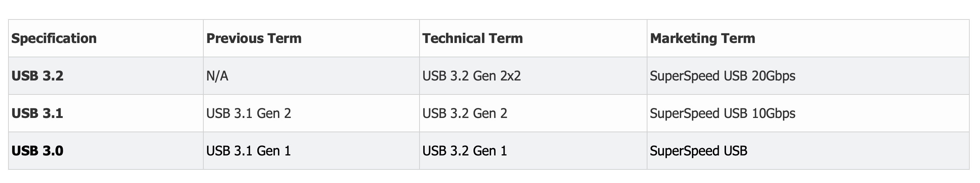The width and height of the screenshot is (980, 183).
Task: Click the N/A previous term cell
Action: click(217, 76)
